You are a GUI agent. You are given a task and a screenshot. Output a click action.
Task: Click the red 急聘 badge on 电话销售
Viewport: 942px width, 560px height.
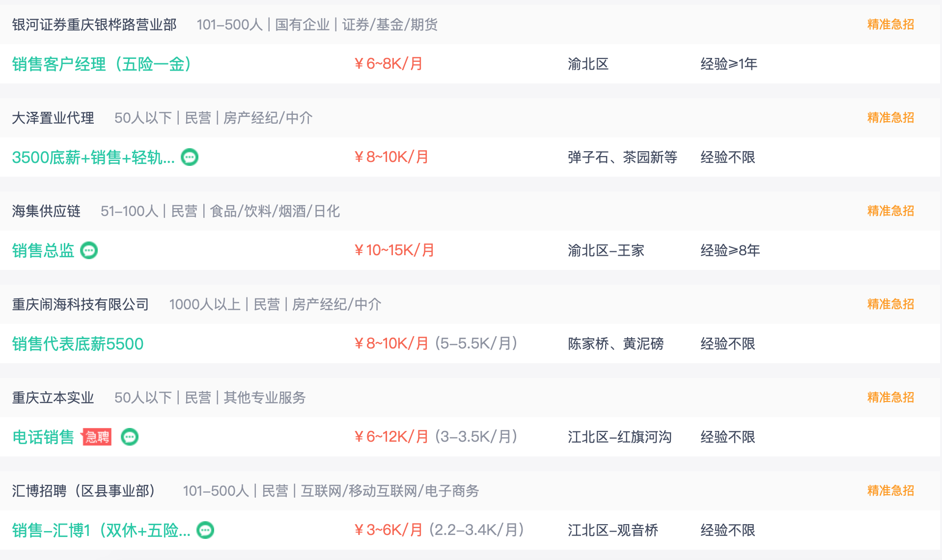97,437
